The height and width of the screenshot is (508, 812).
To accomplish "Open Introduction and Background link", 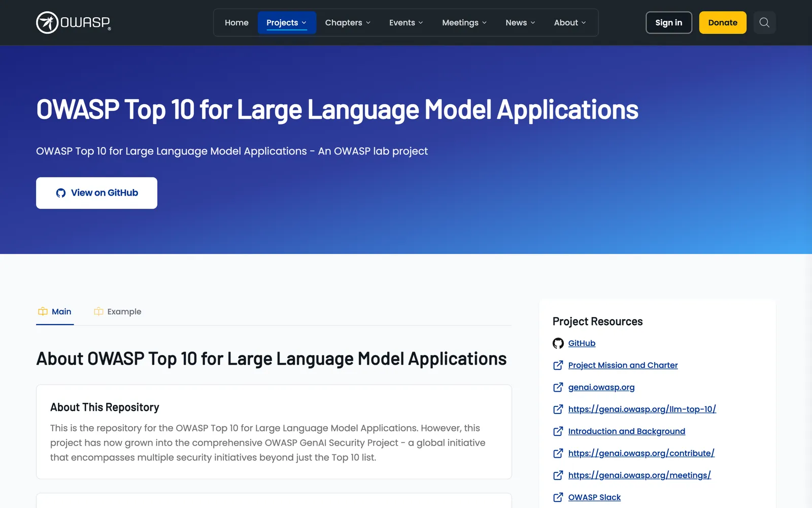I will click(627, 431).
